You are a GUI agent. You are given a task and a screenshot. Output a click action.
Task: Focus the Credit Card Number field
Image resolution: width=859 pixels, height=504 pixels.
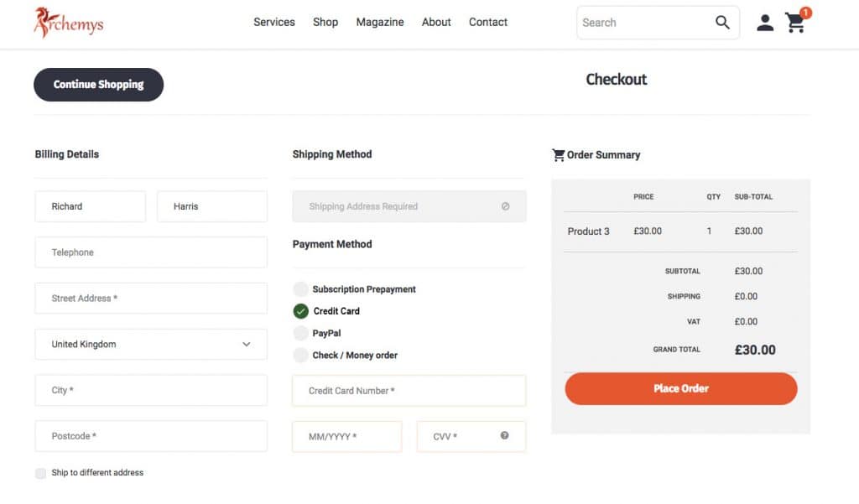409,391
